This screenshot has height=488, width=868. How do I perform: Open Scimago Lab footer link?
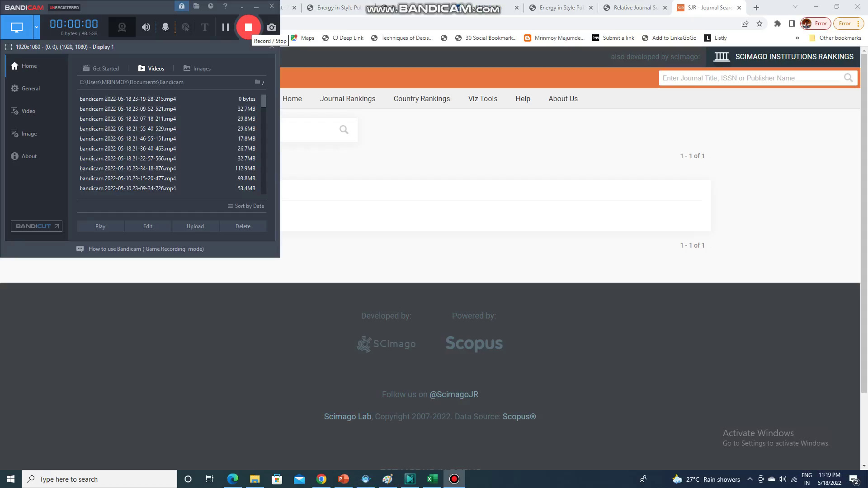click(347, 417)
